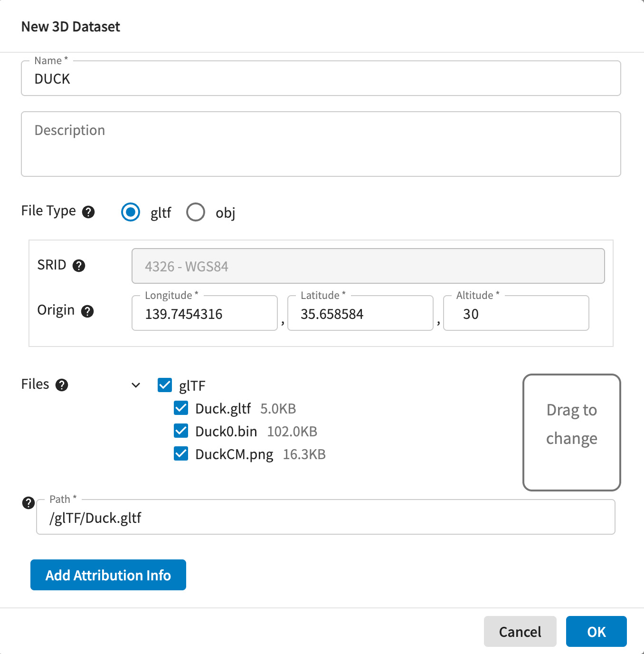Click the Drag to change drop zone
The image size is (644, 654).
click(571, 432)
